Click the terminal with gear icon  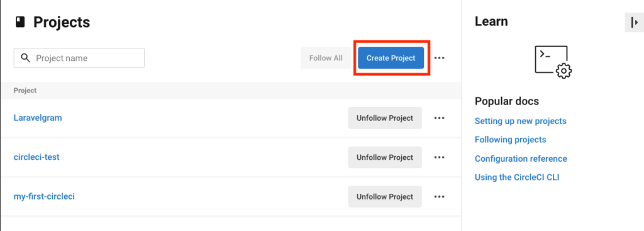[x=553, y=62]
